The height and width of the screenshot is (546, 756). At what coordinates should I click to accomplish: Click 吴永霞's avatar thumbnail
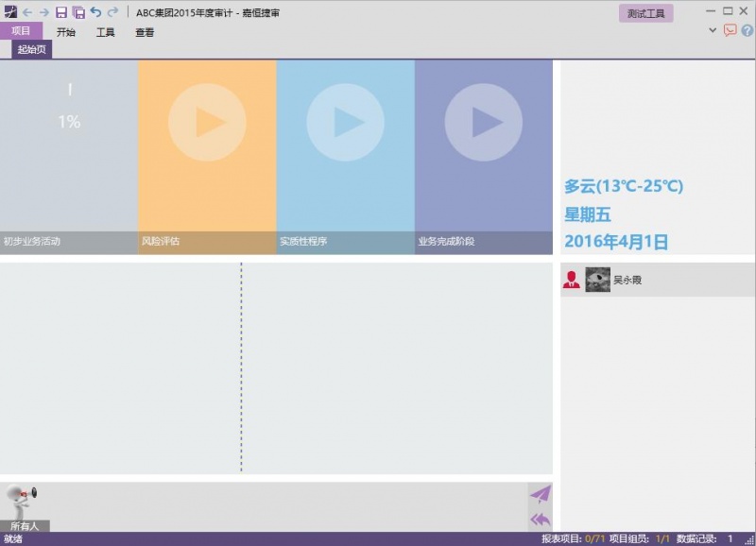coord(598,280)
